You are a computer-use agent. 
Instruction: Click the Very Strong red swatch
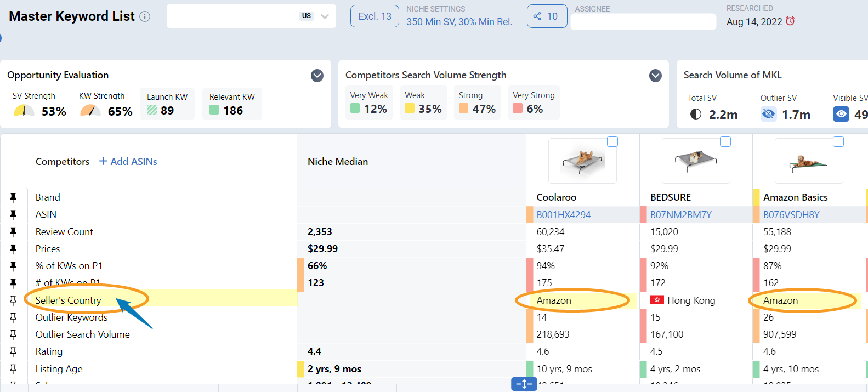point(518,109)
